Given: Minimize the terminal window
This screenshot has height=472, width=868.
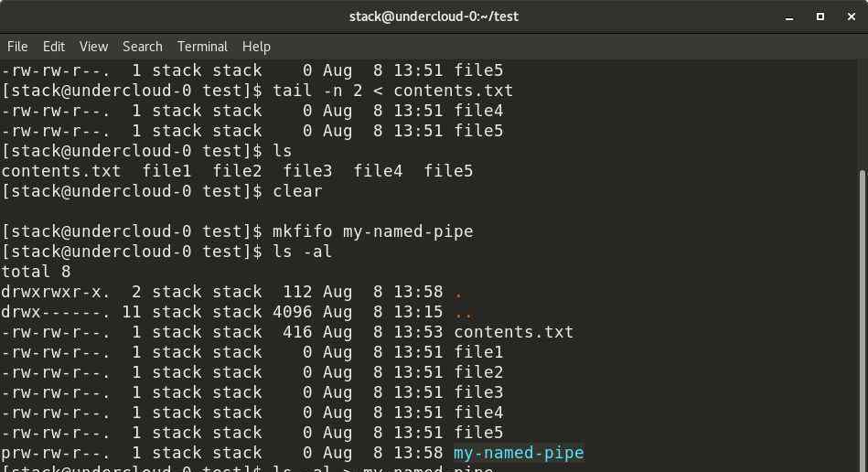Looking at the screenshot, I should (x=789, y=17).
